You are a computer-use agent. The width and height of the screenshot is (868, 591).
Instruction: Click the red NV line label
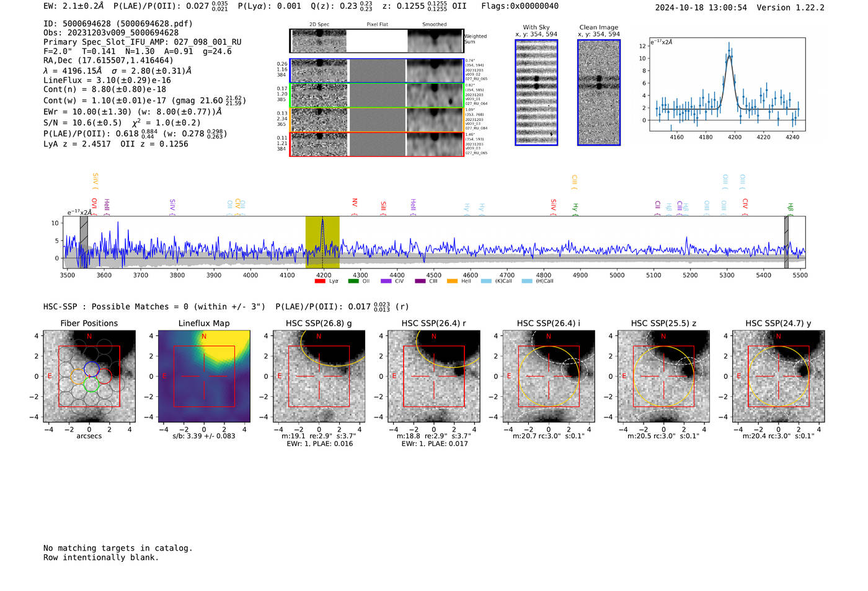coord(355,203)
